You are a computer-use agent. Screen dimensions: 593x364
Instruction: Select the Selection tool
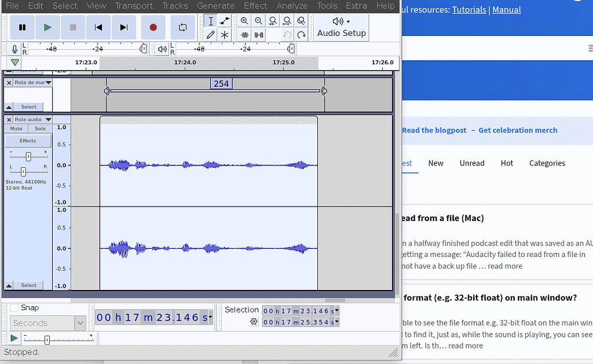coord(211,21)
